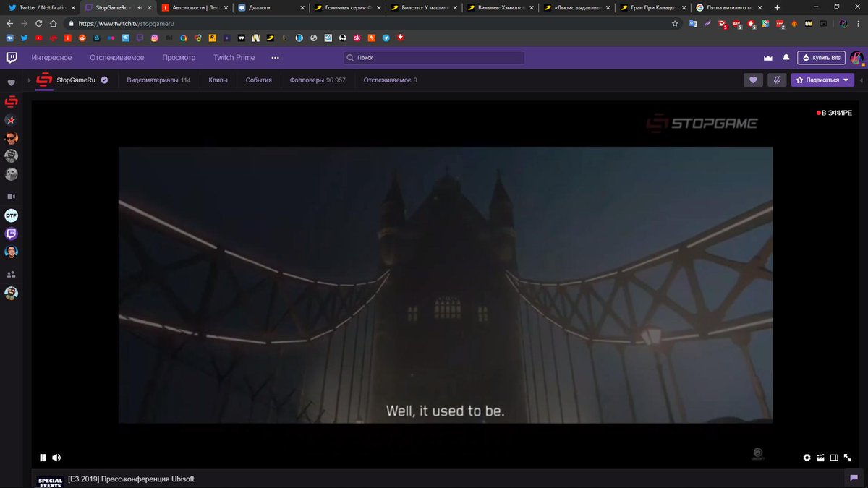Open the Twitch channel avatar in the left sidebar
Screen dimensions: 868x488
[x=11, y=234]
